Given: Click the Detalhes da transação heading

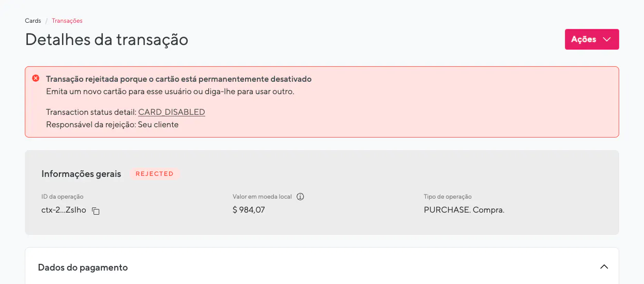Looking at the screenshot, I should (106, 39).
